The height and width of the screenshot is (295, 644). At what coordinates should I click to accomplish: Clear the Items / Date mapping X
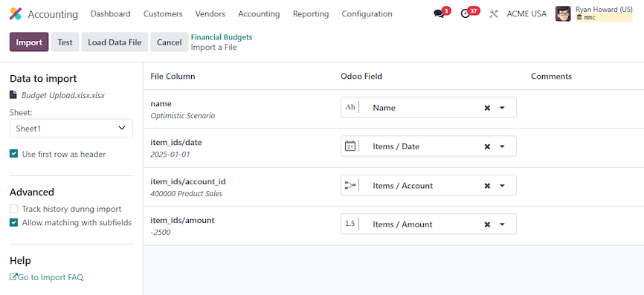[x=487, y=146]
